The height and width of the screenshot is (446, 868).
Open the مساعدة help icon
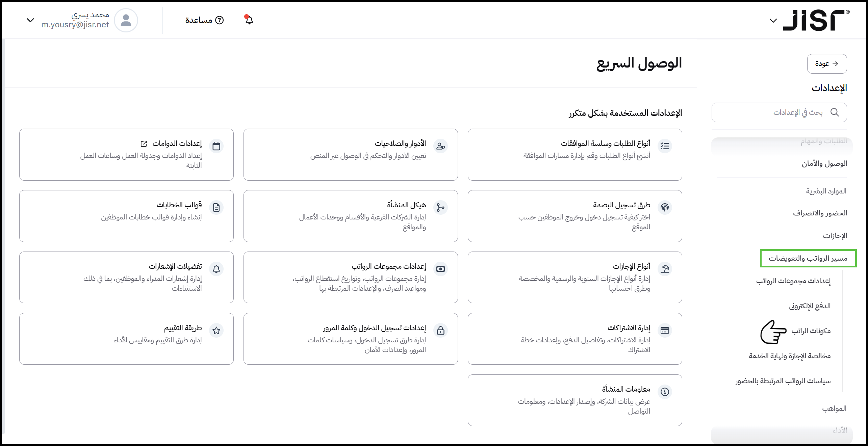220,20
